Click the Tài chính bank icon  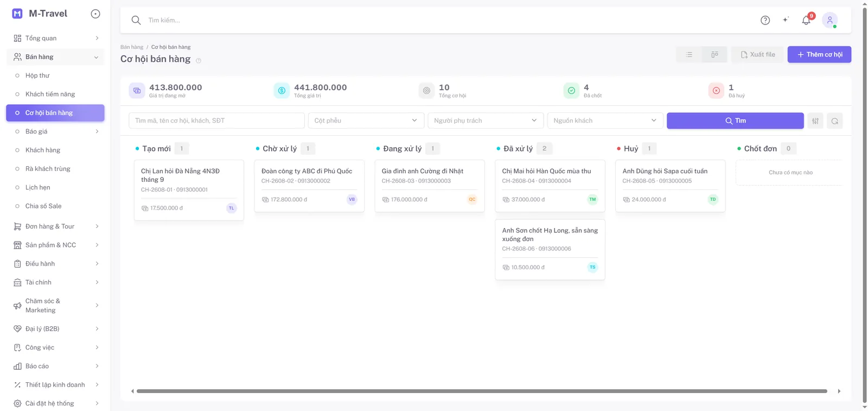tap(17, 282)
